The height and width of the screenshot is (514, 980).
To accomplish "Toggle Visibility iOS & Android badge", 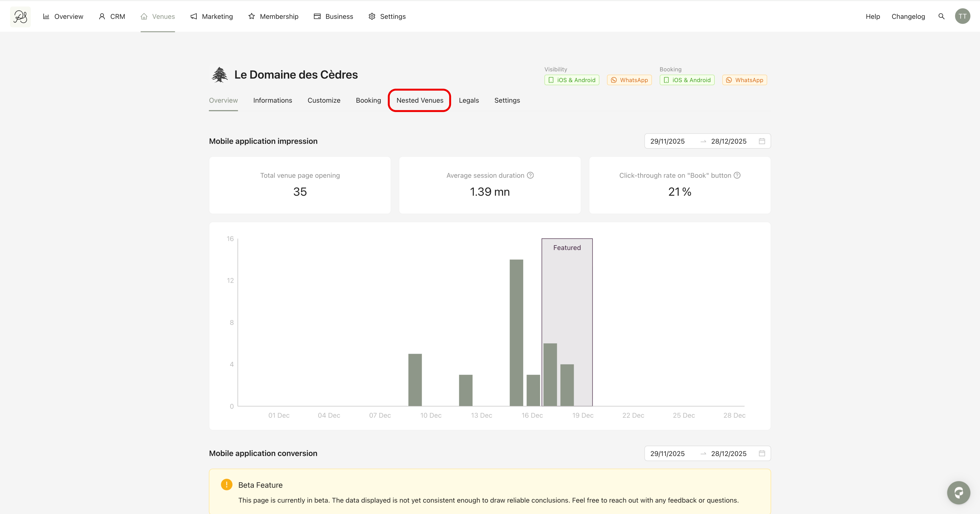I will (x=571, y=80).
